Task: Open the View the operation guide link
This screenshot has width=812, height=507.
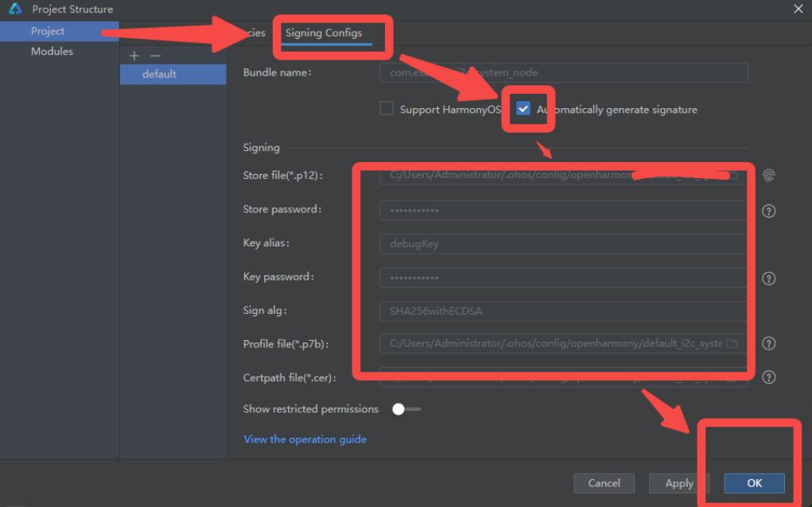Action: click(305, 439)
